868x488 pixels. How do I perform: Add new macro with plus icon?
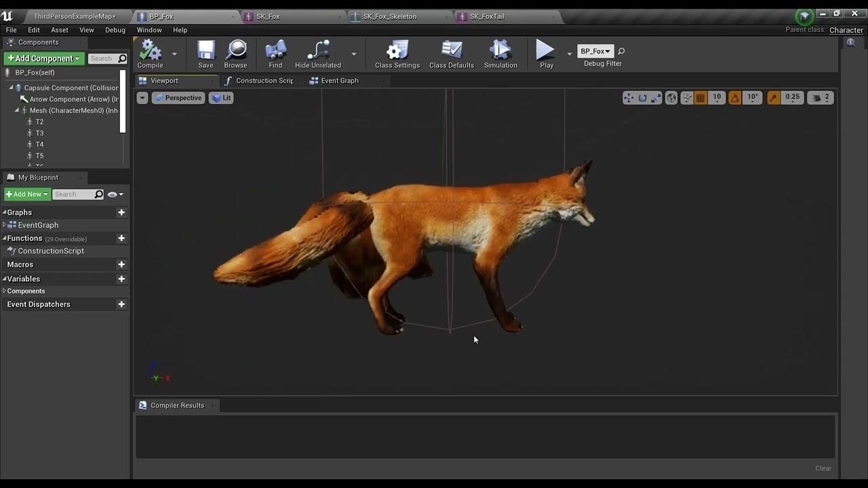pos(121,264)
